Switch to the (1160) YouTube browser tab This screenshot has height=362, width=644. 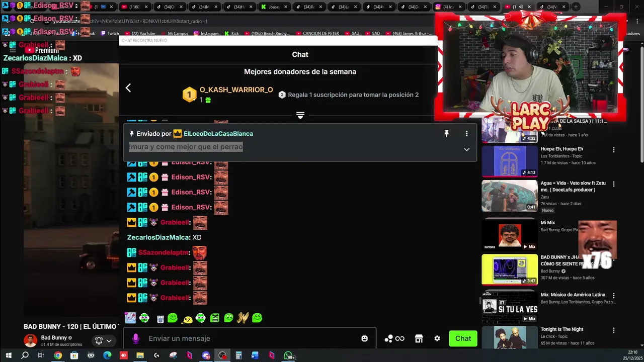click(x=134, y=7)
